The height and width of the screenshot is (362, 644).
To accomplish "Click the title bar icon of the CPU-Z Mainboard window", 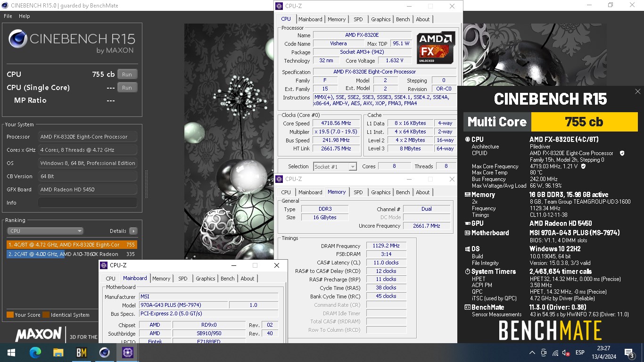I will click(104, 265).
